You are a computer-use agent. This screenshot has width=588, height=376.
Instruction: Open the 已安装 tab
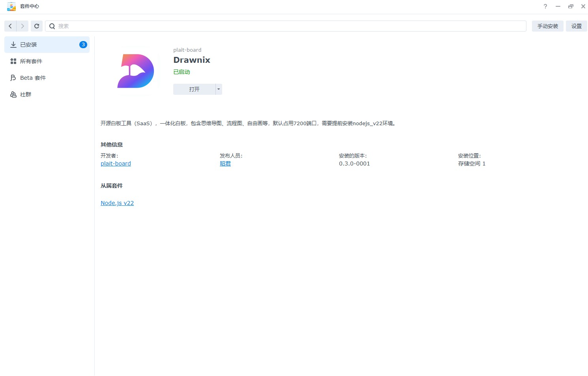click(28, 45)
